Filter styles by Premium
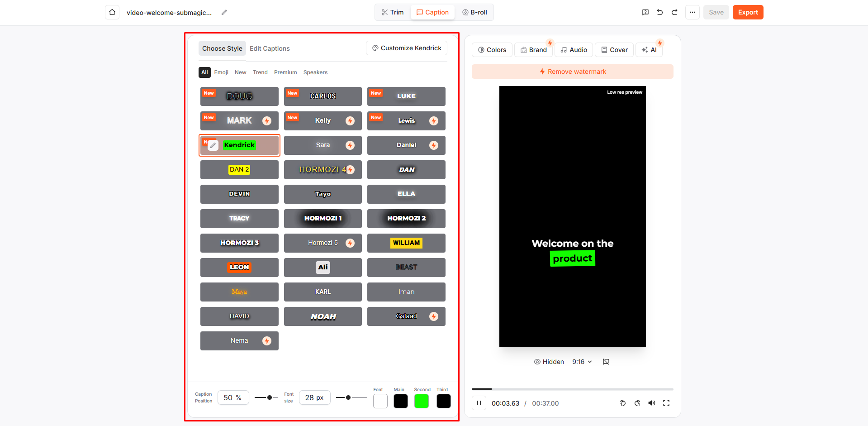The height and width of the screenshot is (426, 868). tap(285, 72)
